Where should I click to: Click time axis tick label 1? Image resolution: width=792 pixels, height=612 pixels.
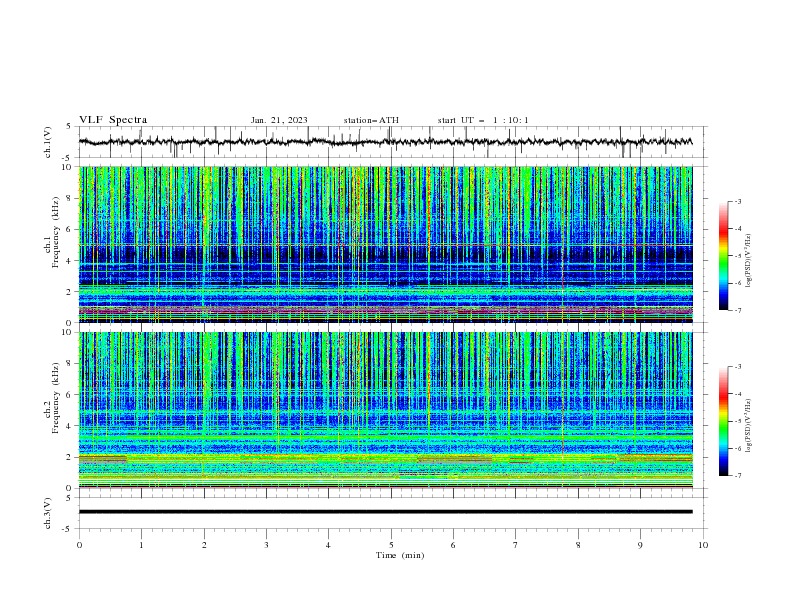[x=141, y=545]
